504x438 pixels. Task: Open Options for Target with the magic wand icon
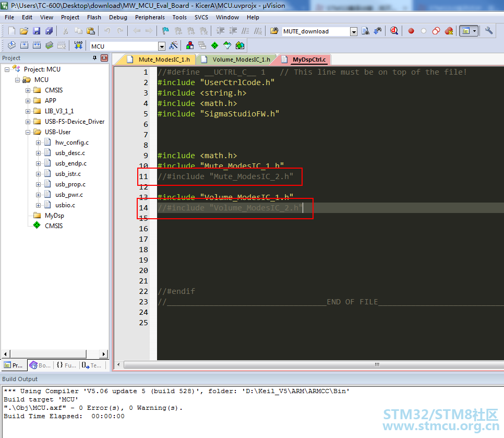(x=174, y=45)
